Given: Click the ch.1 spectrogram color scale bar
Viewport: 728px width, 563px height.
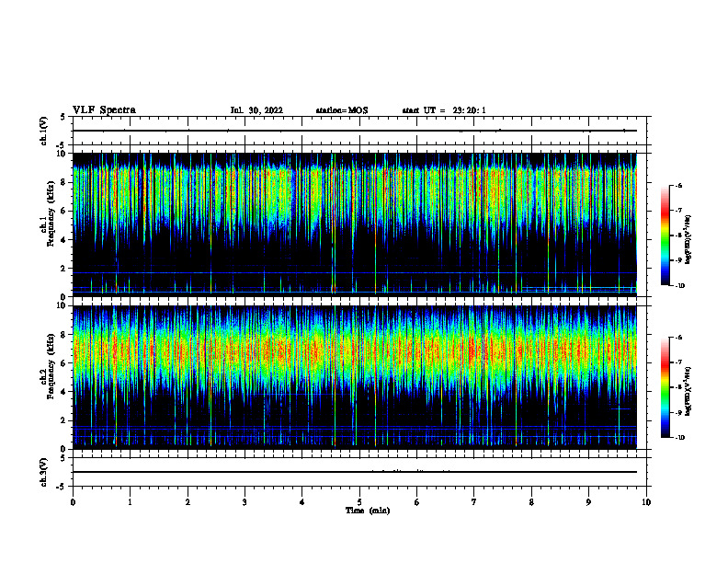Looking at the screenshot, I should click(x=665, y=236).
